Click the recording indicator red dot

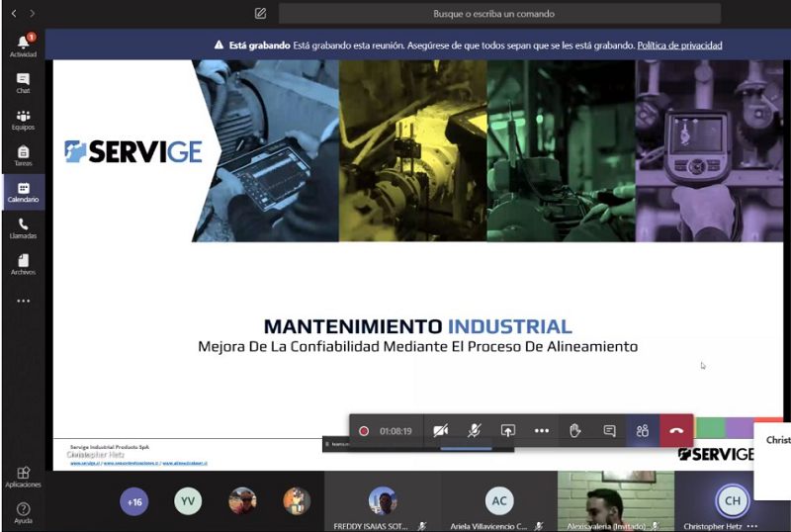363,431
